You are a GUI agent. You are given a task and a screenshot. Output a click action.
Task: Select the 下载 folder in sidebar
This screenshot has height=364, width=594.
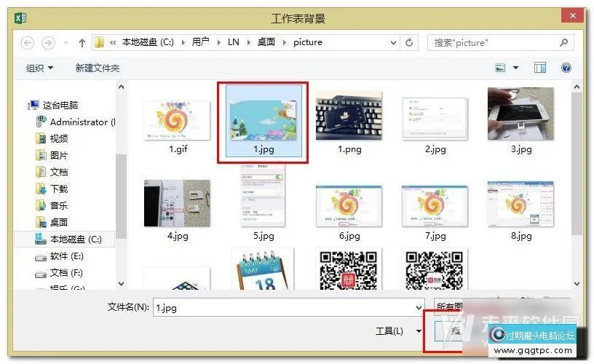pyautogui.click(x=59, y=189)
